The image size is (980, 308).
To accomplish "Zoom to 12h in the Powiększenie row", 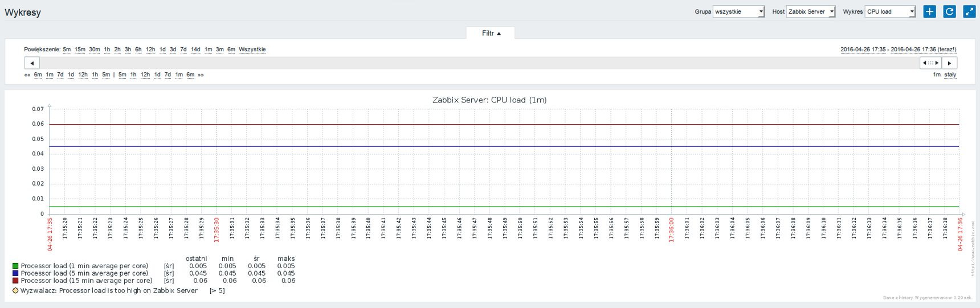I will 150,50.
